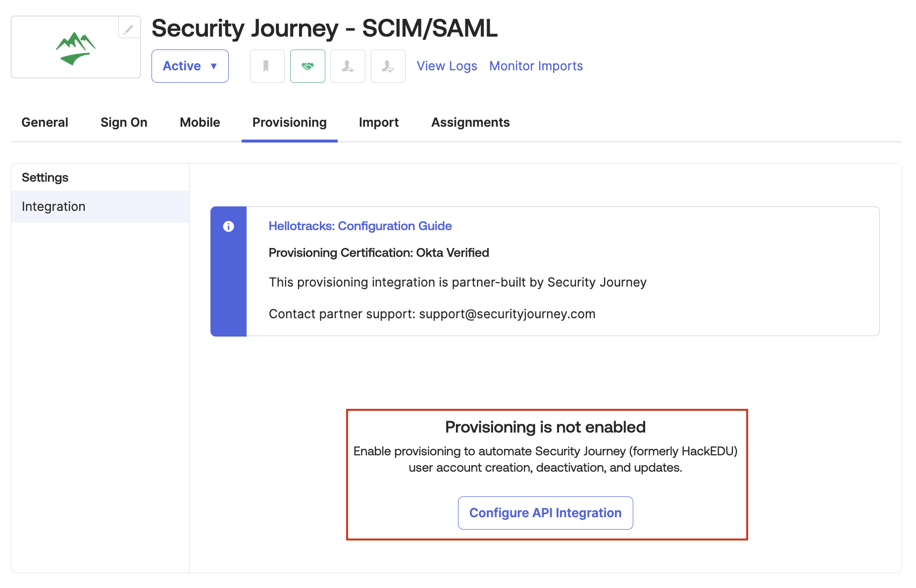Click the Active dropdown arrow
916x588 pixels.
[214, 66]
